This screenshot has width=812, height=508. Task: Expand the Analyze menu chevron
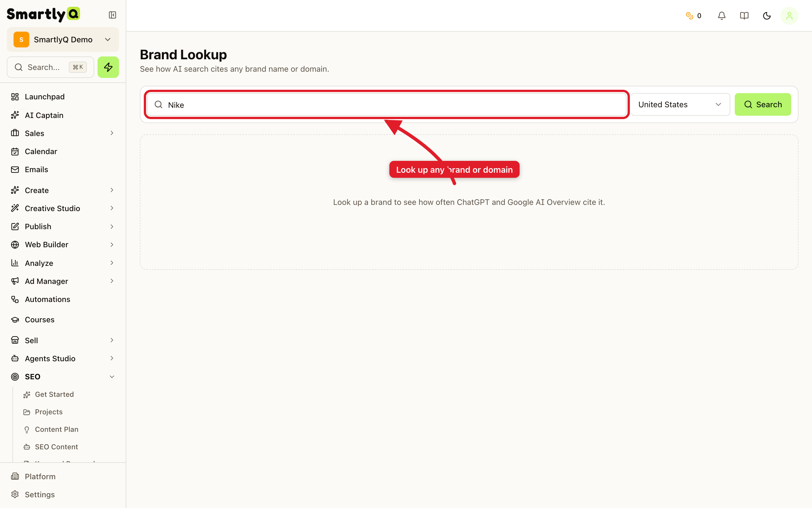pyautogui.click(x=112, y=263)
